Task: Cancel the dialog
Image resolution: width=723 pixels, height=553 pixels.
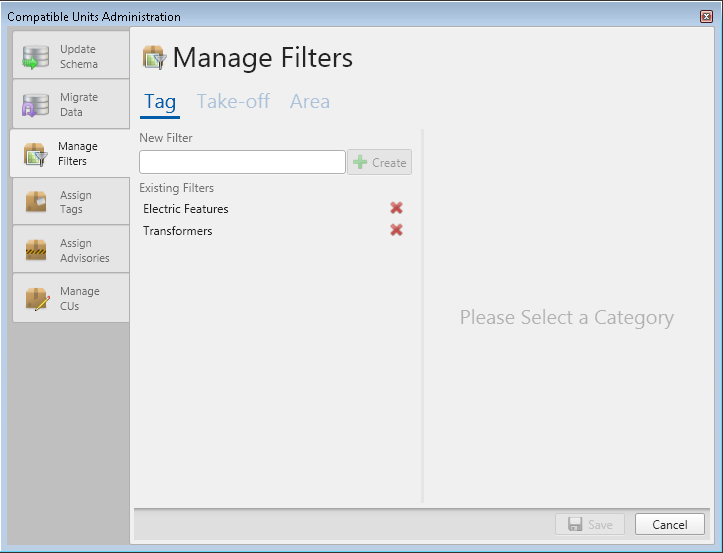Action: (669, 525)
